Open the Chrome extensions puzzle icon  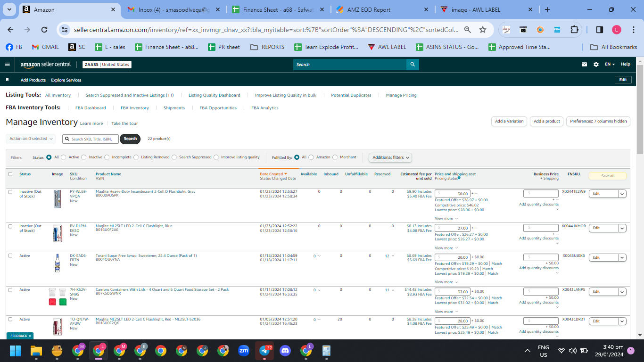(x=574, y=30)
